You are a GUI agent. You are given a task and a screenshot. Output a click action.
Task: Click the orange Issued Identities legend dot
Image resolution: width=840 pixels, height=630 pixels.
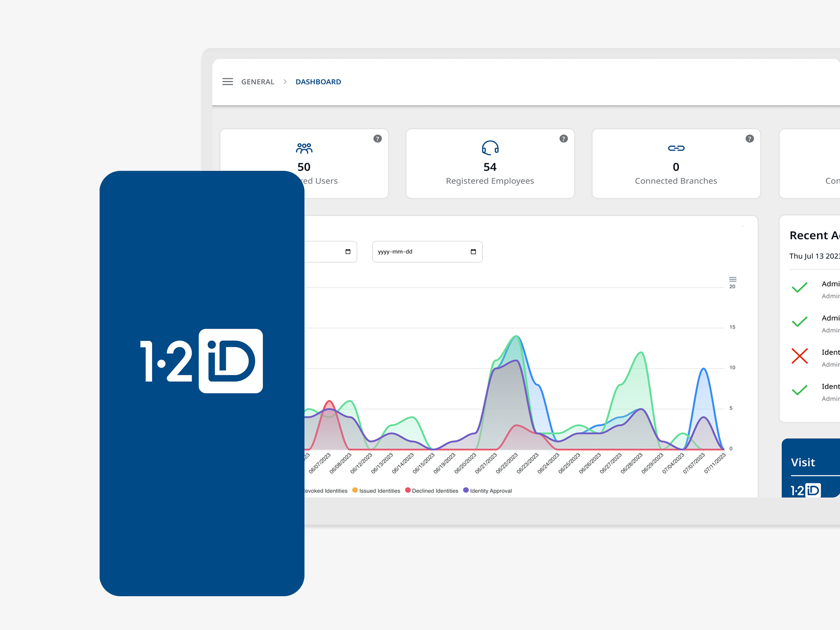point(355,490)
